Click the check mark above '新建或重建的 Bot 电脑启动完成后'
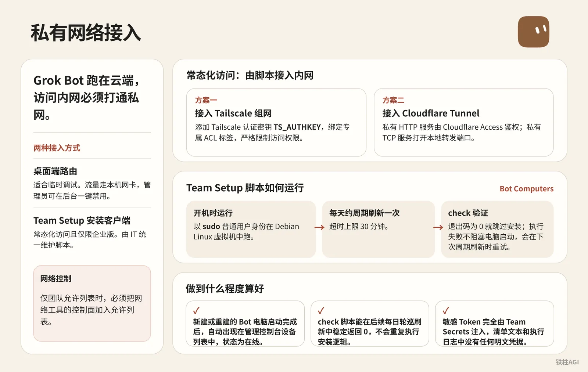588x372 pixels. [196, 311]
